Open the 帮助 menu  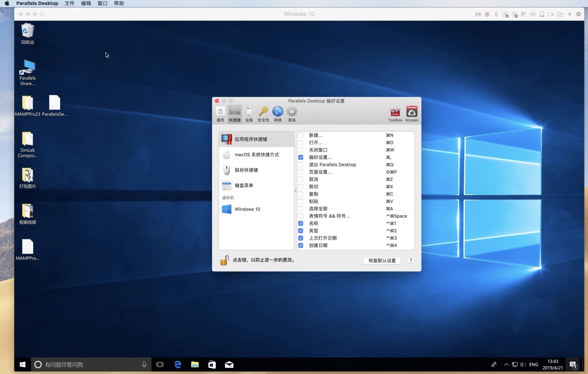pyautogui.click(x=119, y=3)
